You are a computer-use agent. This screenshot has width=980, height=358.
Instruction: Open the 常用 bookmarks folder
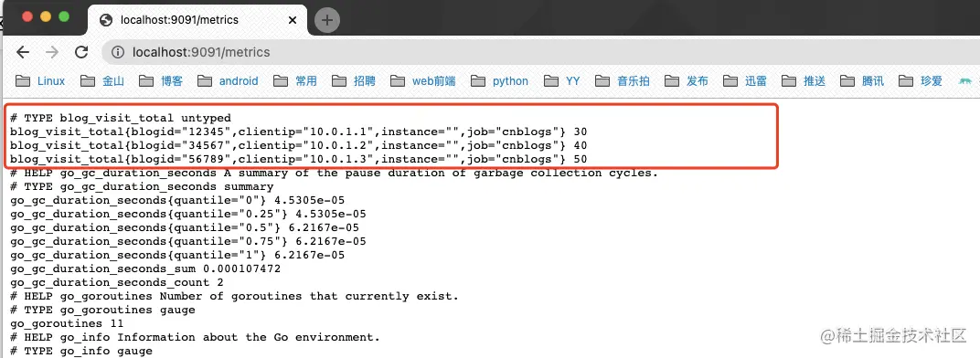coord(295,80)
